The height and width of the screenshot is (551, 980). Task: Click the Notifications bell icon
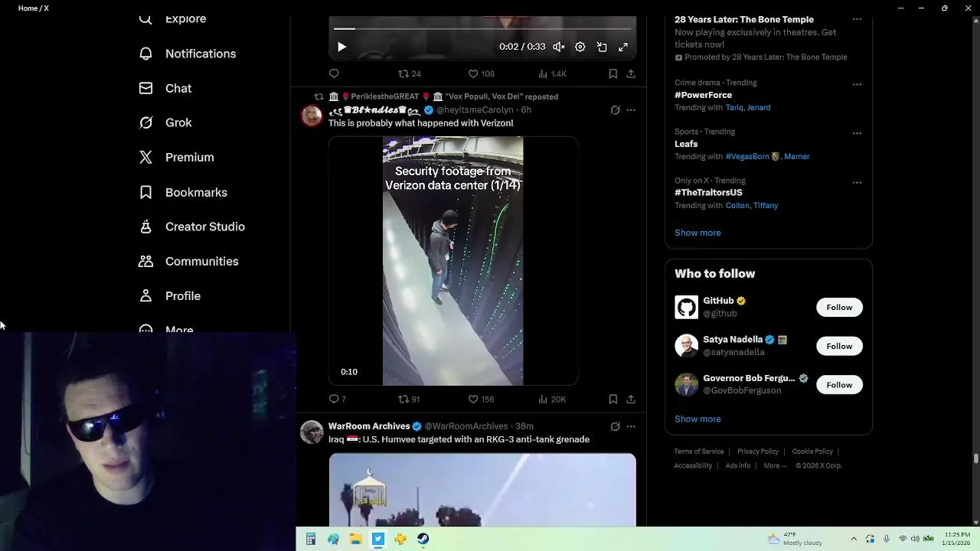click(x=145, y=54)
